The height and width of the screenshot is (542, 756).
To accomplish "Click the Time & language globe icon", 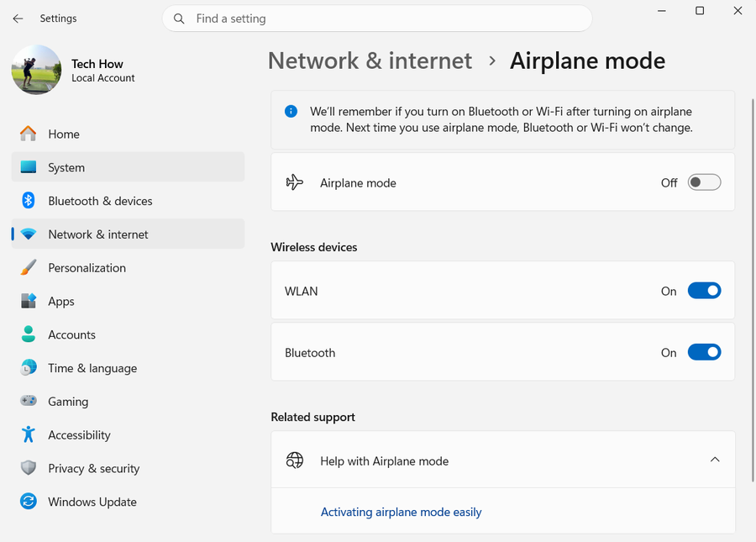I will point(28,367).
